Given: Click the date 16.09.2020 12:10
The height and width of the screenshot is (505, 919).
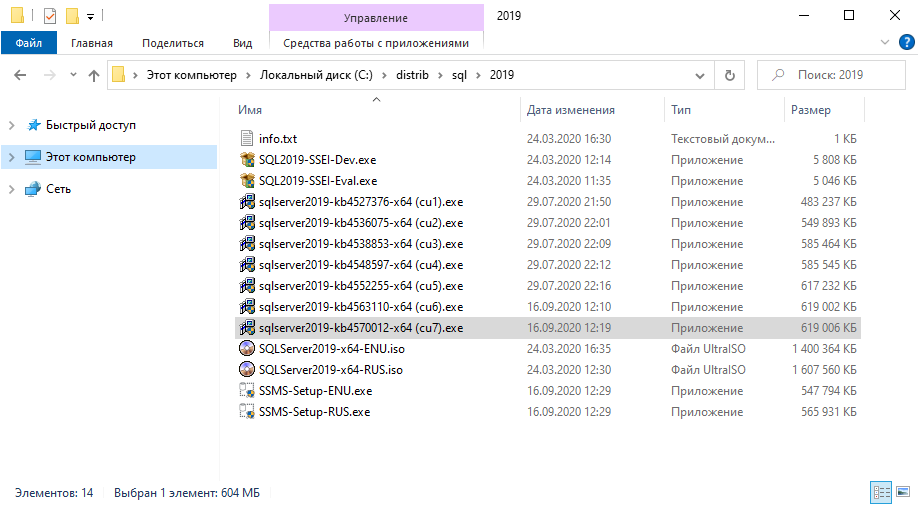Looking at the screenshot, I should pos(569,306).
